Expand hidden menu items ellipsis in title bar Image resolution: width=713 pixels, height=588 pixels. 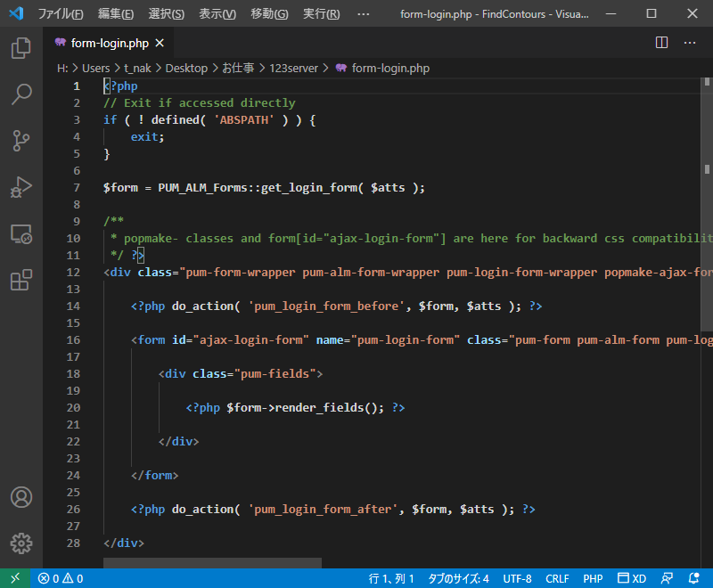363,13
